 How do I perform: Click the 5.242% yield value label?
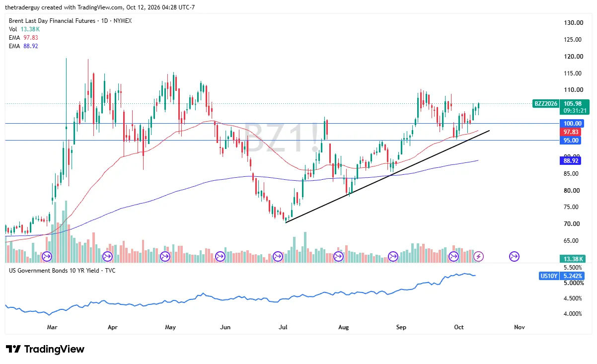(573, 276)
